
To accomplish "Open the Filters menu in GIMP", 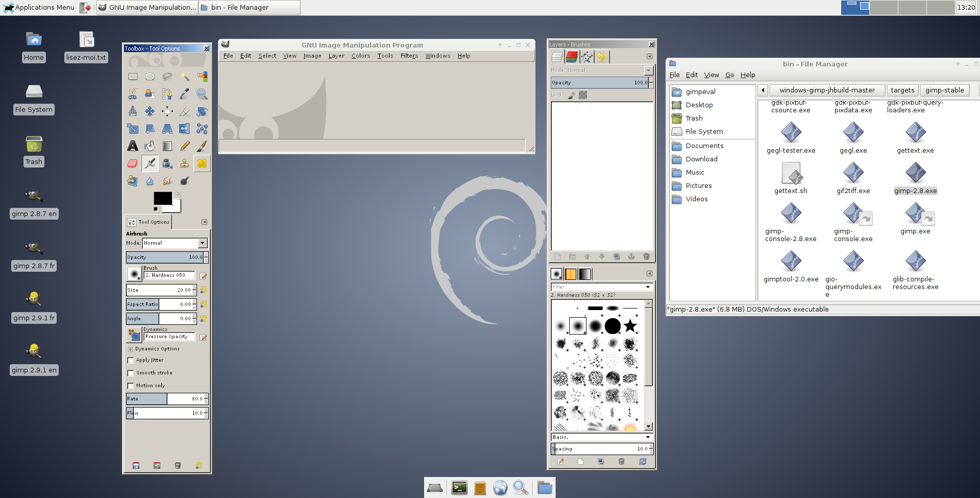I will click(409, 56).
